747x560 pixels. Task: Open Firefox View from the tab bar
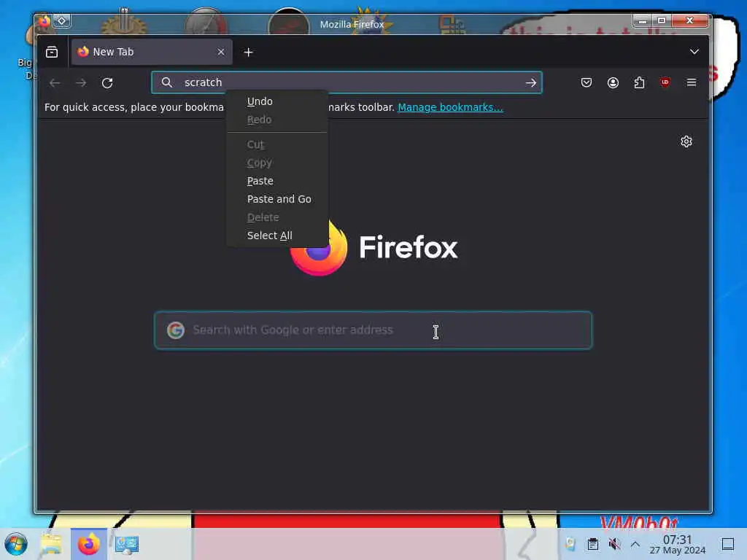tap(52, 52)
